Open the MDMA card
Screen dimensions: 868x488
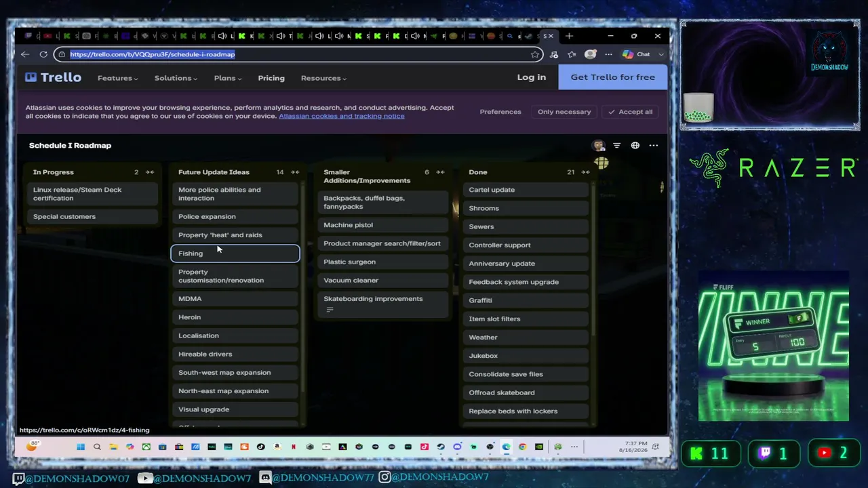tap(235, 299)
